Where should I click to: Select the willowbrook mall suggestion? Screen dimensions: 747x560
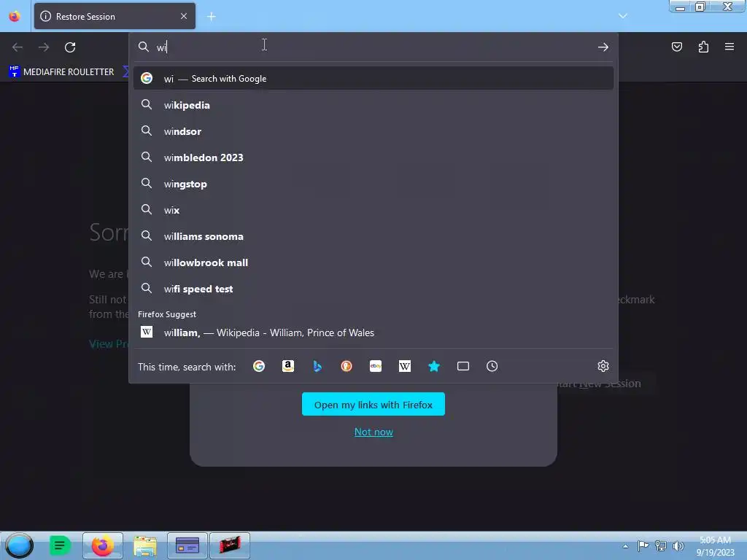(373, 262)
